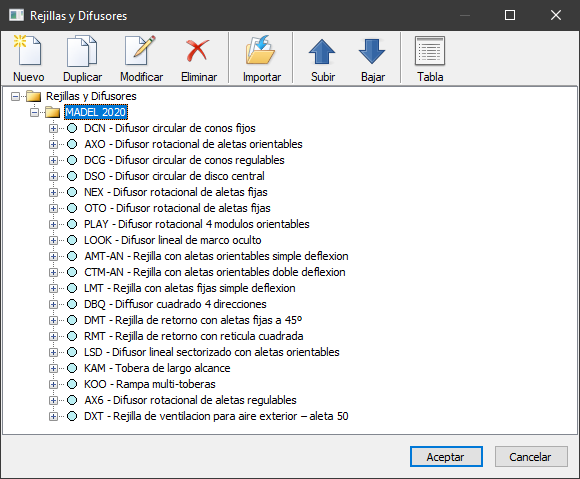Select AXO rotational diffuser item
This screenshot has width=580, height=479.
[193, 144]
